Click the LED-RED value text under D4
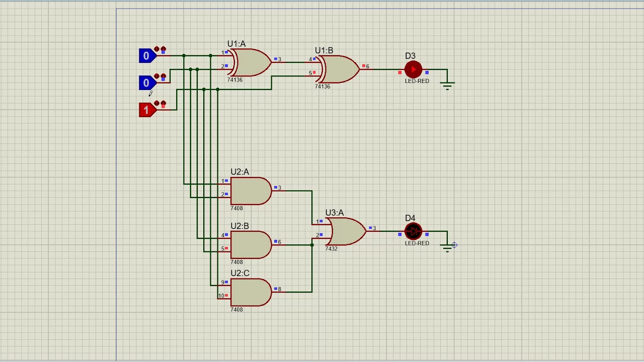Screen dimensions: 644x362 (x=417, y=243)
